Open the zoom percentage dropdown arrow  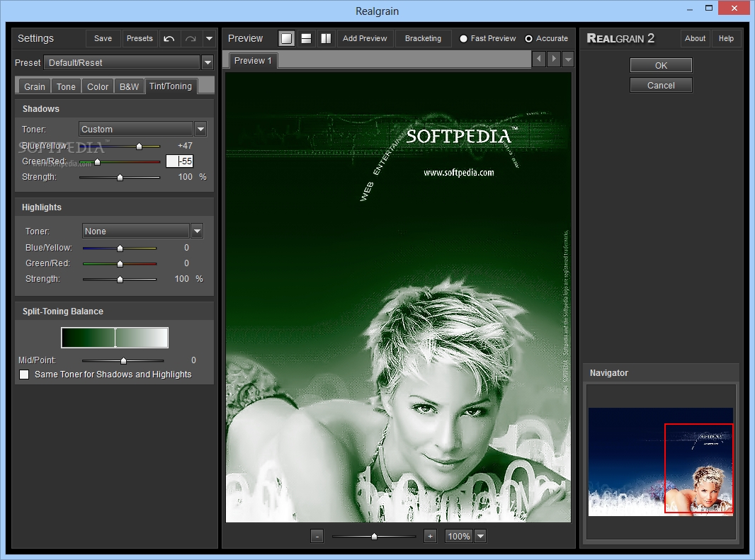point(480,536)
